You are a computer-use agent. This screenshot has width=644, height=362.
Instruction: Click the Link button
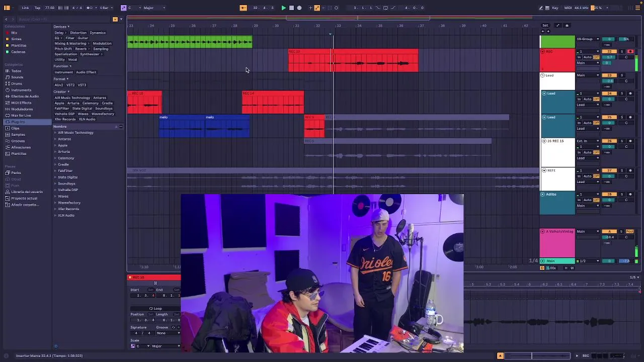pyautogui.click(x=25, y=8)
